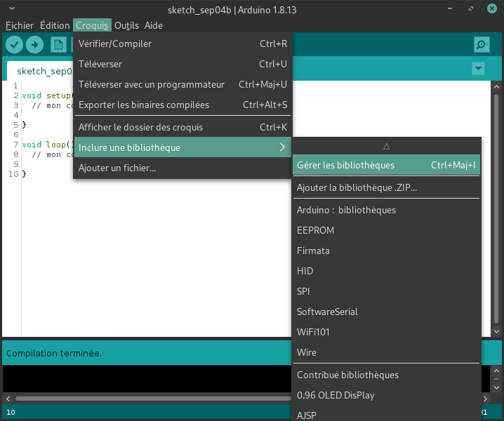Open the Outils menu
This screenshot has height=421, width=504.
click(126, 25)
